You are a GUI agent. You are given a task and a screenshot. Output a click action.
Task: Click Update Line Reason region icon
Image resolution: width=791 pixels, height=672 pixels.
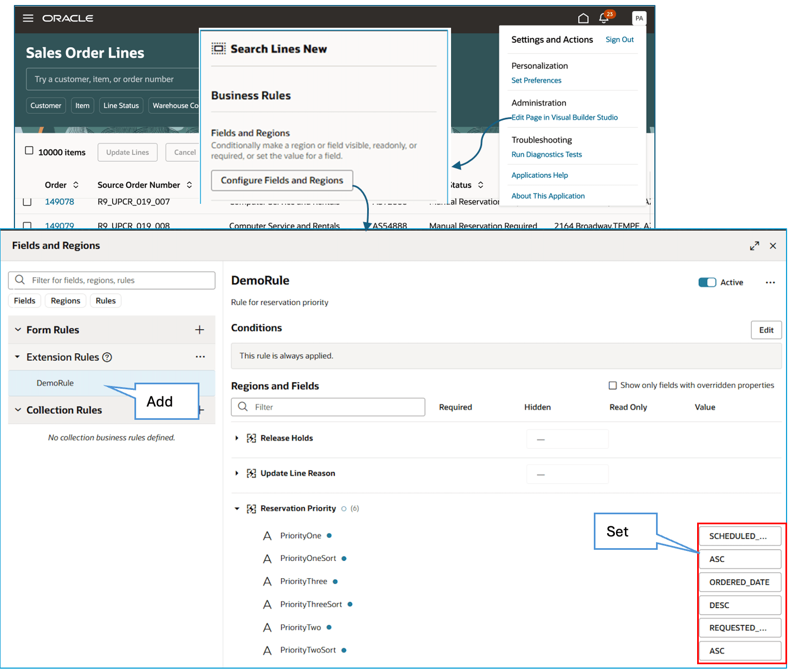[x=251, y=473]
